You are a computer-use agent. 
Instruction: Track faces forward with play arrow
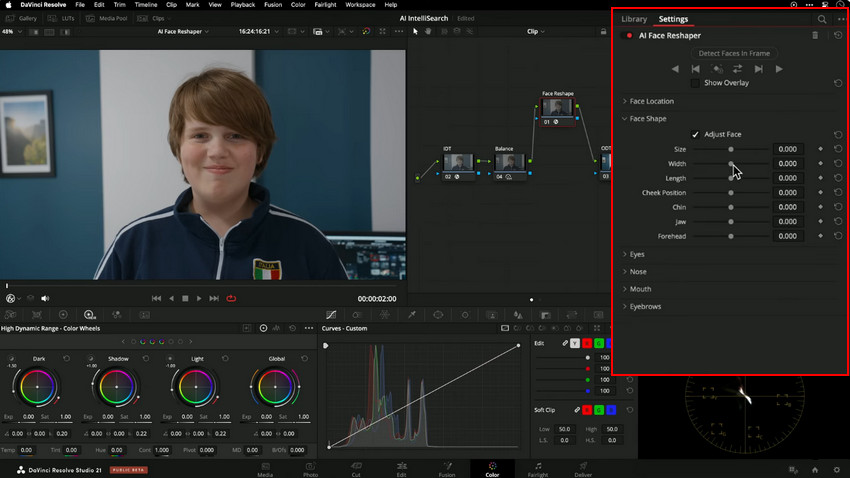click(779, 69)
